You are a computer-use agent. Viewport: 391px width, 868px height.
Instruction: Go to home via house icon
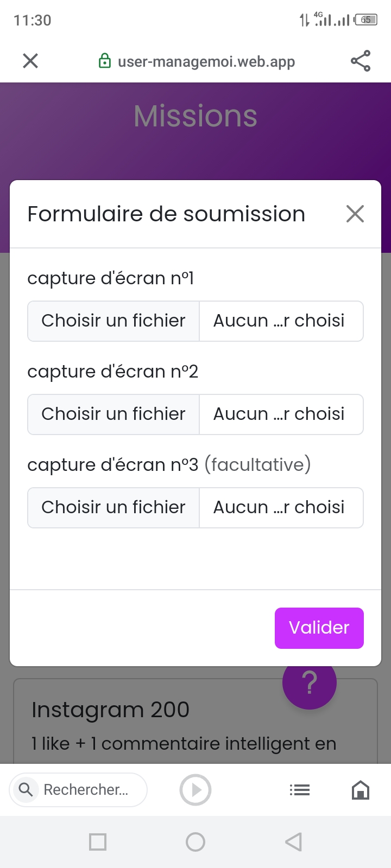361,790
